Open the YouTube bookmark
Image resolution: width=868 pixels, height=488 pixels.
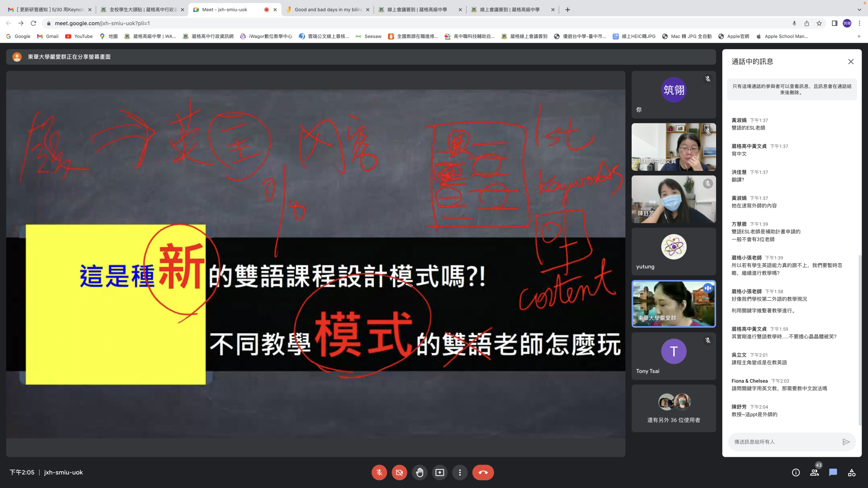point(79,36)
